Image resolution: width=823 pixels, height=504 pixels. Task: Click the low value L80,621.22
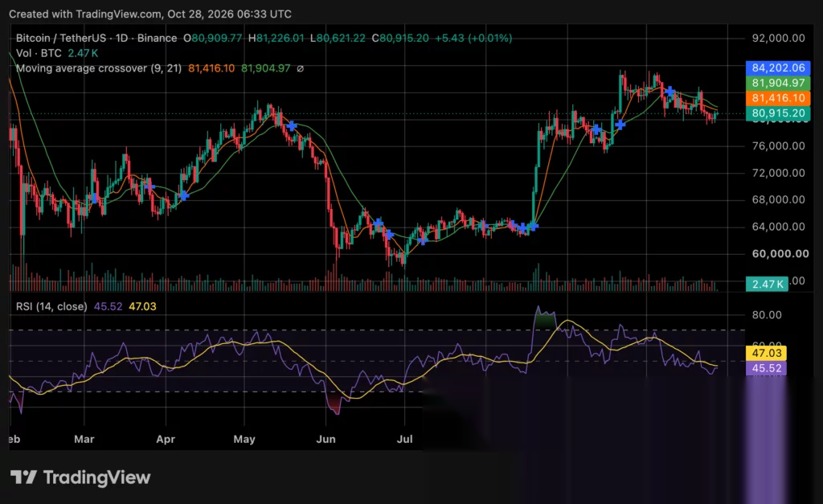click(338, 38)
